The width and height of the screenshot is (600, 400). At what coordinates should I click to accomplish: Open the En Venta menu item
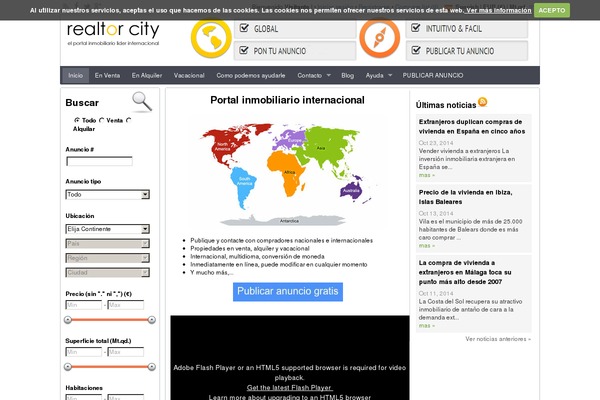(107, 75)
